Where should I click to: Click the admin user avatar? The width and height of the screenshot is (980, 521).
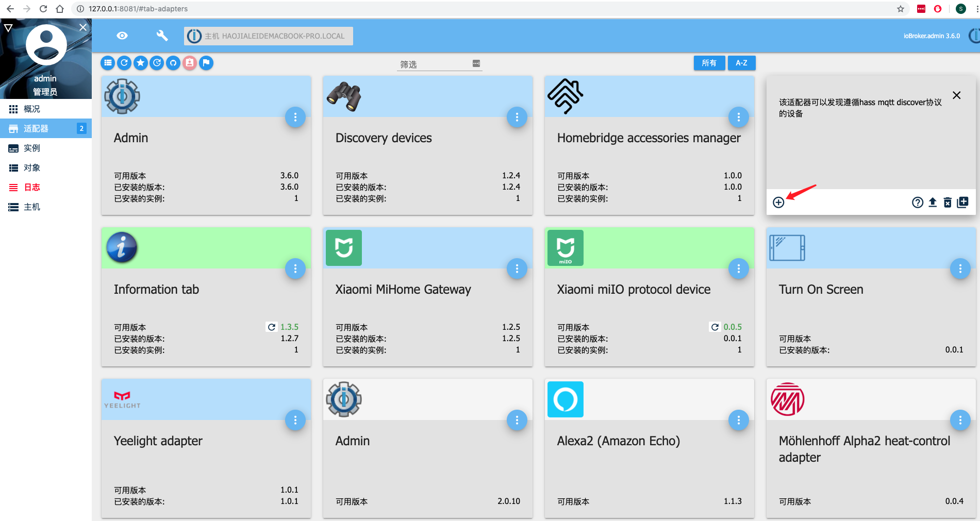[x=46, y=44]
